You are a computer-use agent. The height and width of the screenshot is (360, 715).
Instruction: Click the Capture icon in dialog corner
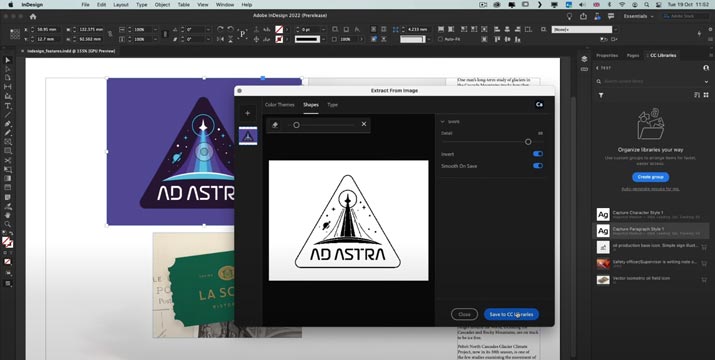click(539, 104)
